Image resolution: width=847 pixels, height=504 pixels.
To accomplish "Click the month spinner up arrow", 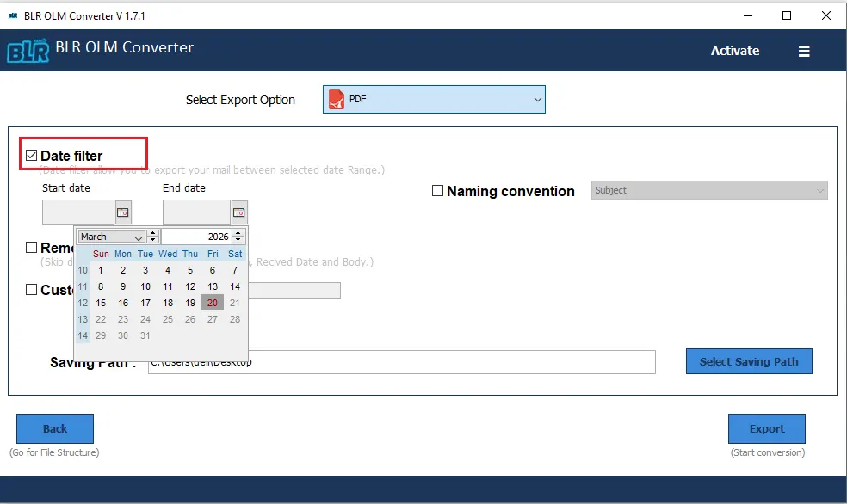I will pos(153,233).
